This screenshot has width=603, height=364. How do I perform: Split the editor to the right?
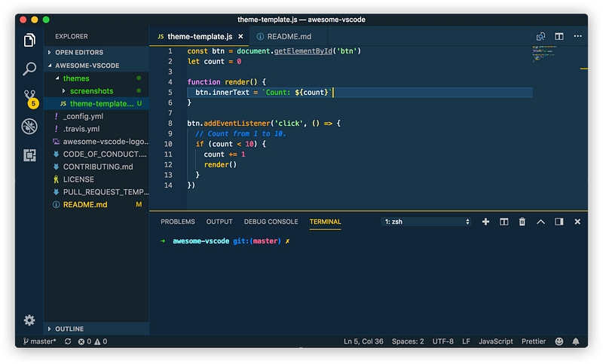tap(559, 36)
